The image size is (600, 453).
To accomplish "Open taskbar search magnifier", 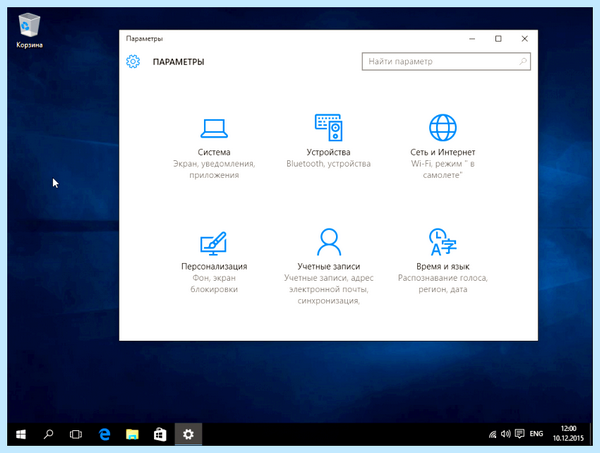I will [49, 434].
